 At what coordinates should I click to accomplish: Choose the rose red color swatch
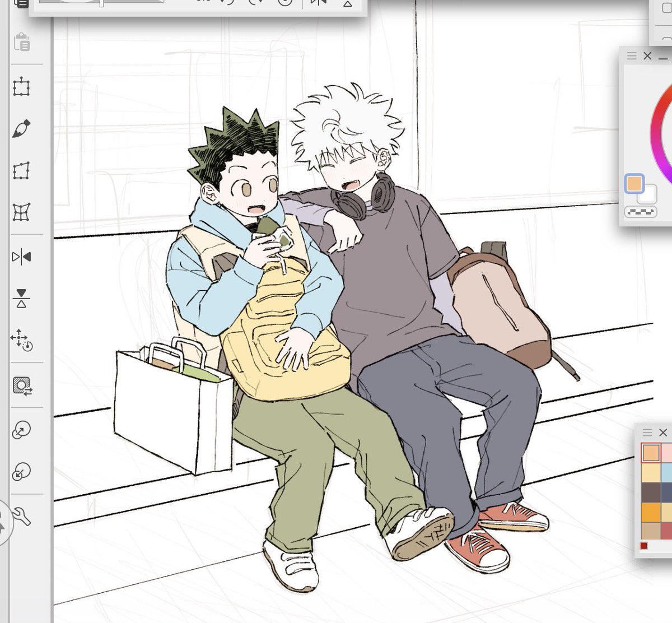[666, 531]
